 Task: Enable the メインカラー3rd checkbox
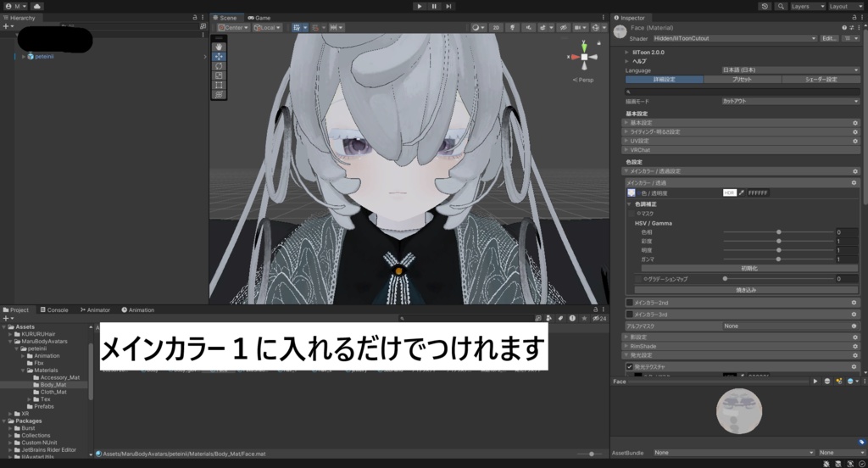point(630,315)
